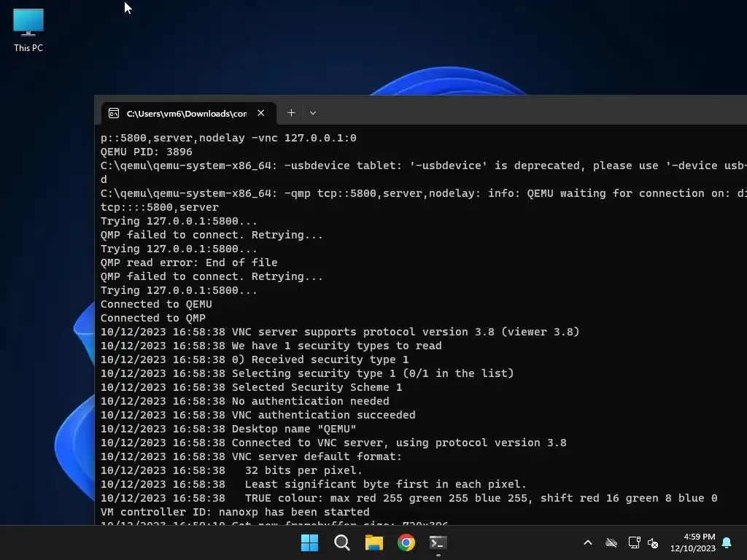Click "Least significant byte first in each pixel."

point(314,484)
